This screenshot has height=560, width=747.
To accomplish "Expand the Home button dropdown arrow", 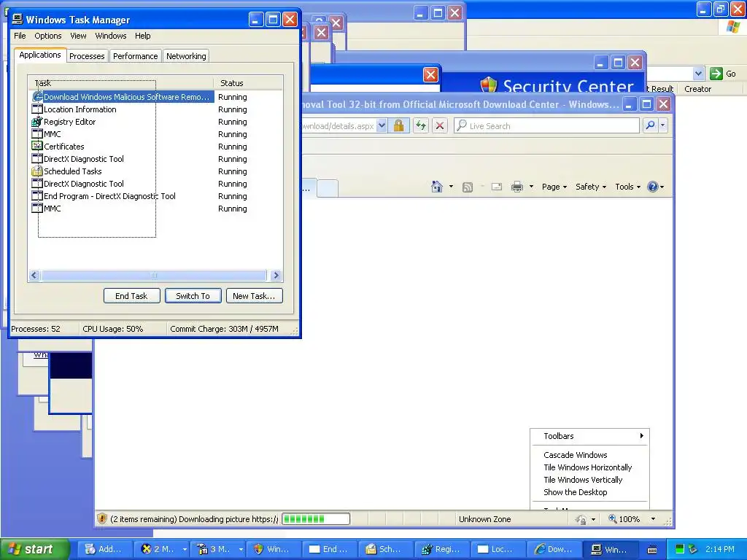I will [451, 187].
